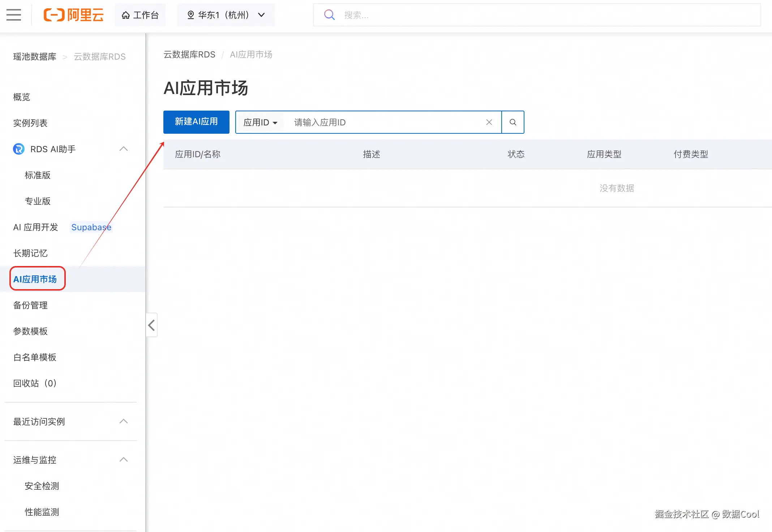Click the Alibaba Cloud logo
772x532 pixels.
tap(73, 15)
